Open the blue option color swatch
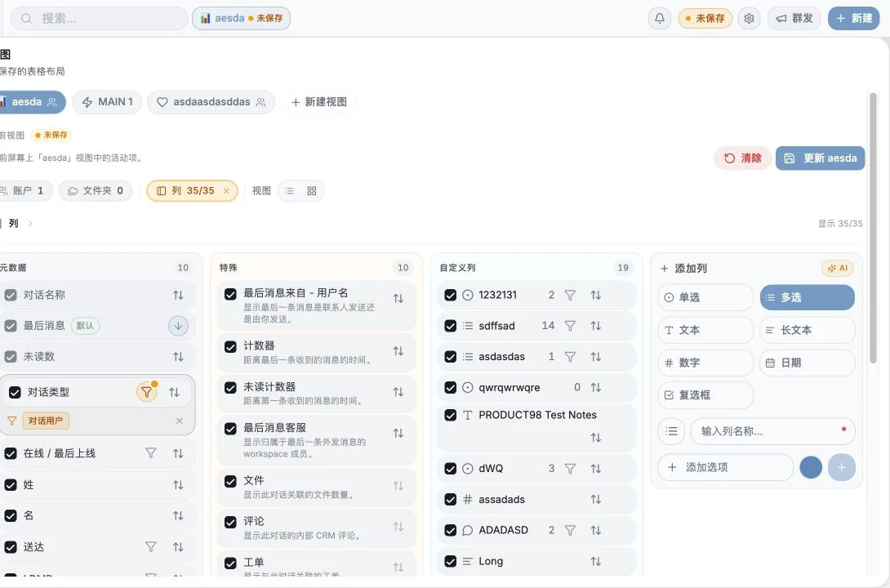The width and height of the screenshot is (890, 588). [x=811, y=468]
